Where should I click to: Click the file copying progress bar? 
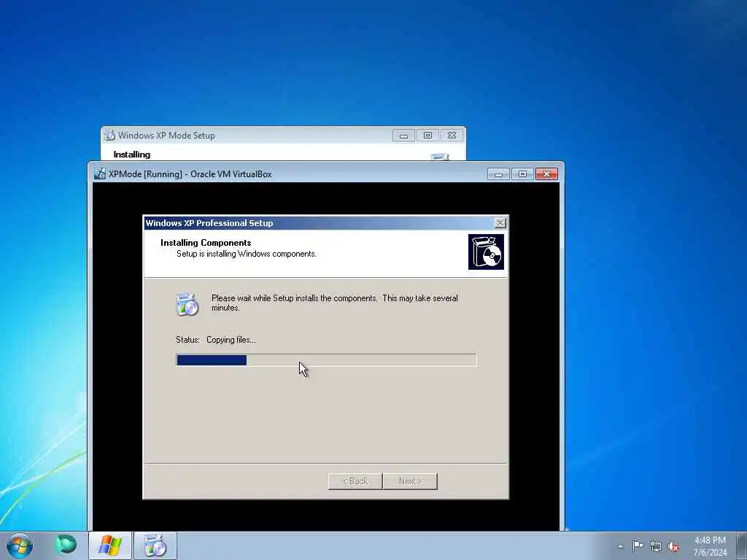tap(326, 360)
